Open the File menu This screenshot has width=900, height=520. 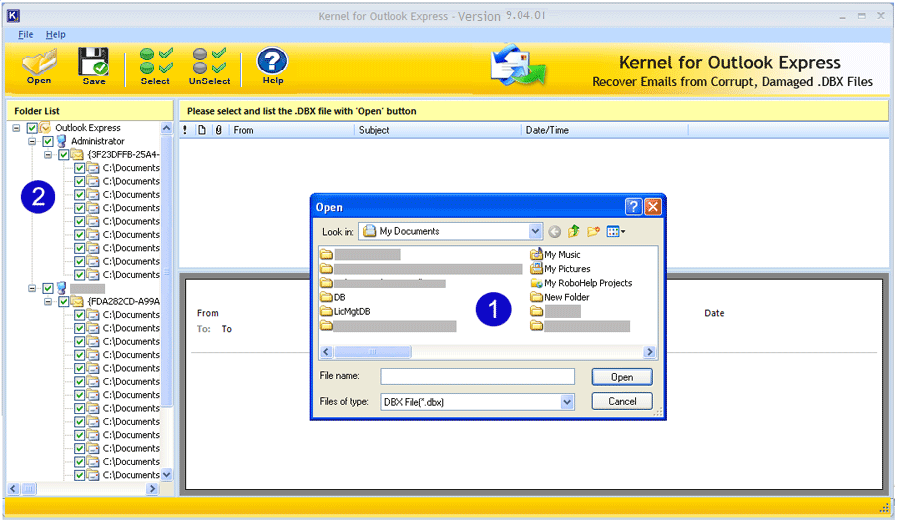click(x=26, y=34)
